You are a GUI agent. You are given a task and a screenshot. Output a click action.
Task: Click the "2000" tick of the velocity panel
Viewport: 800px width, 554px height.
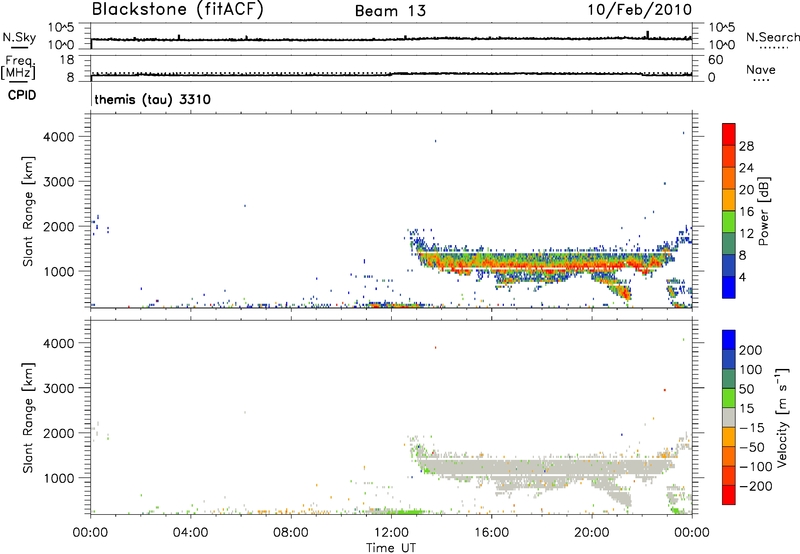pyautogui.click(x=59, y=433)
